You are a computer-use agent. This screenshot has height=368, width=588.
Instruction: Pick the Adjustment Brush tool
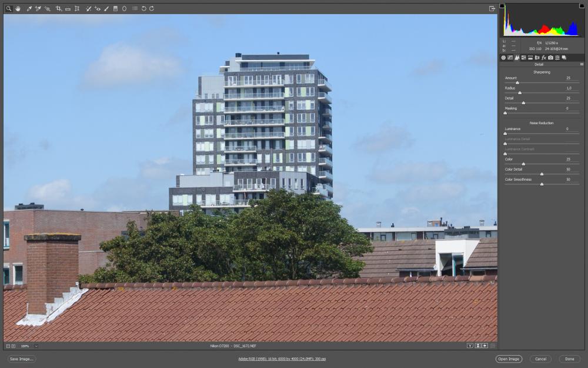[x=106, y=8]
